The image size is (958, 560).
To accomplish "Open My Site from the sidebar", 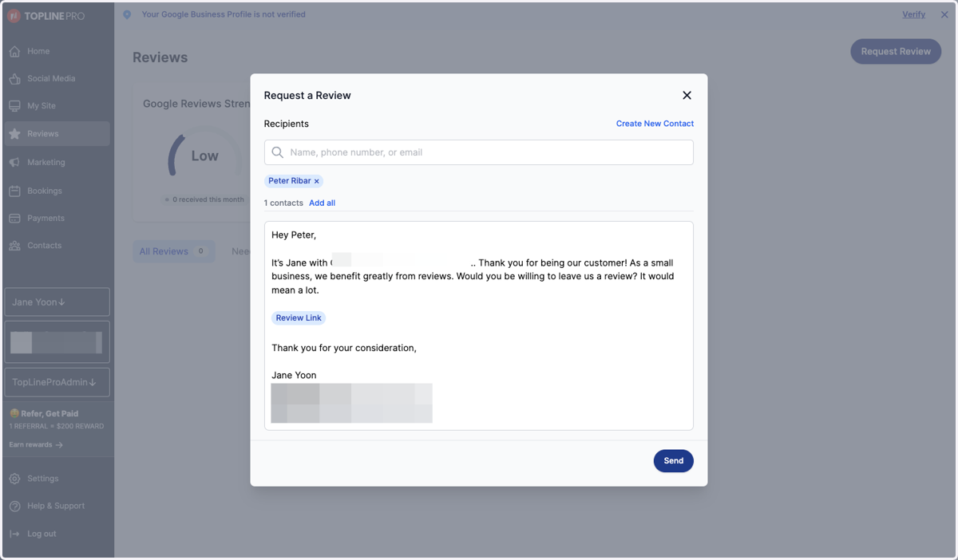I will 57,105.
